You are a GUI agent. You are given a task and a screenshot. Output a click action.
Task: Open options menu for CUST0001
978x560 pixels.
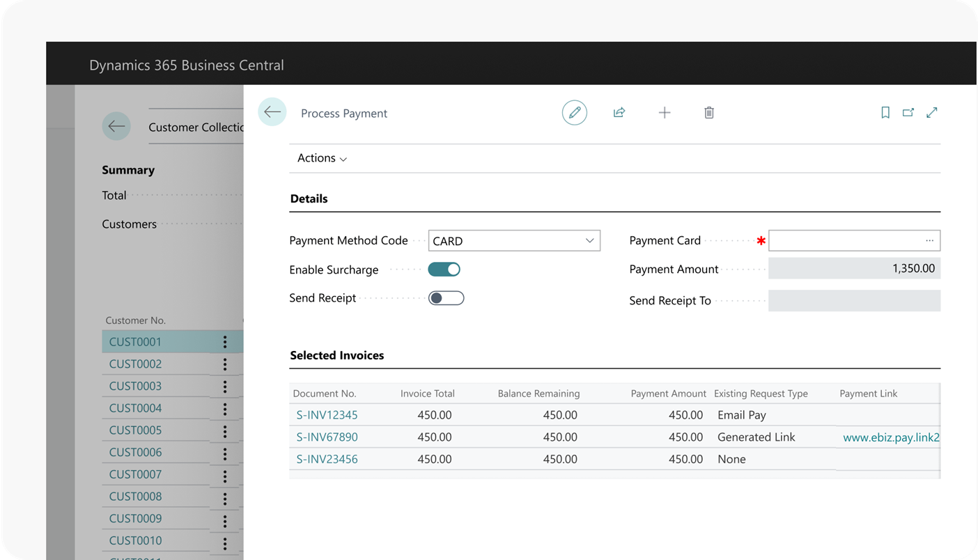pos(224,342)
